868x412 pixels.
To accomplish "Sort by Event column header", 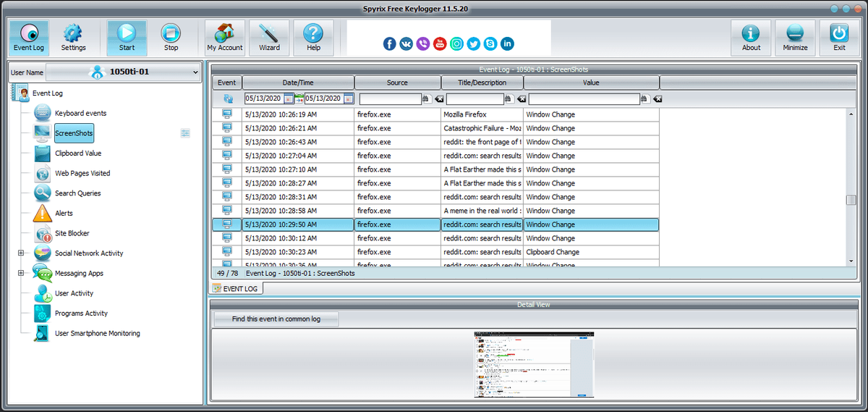I will click(x=226, y=83).
